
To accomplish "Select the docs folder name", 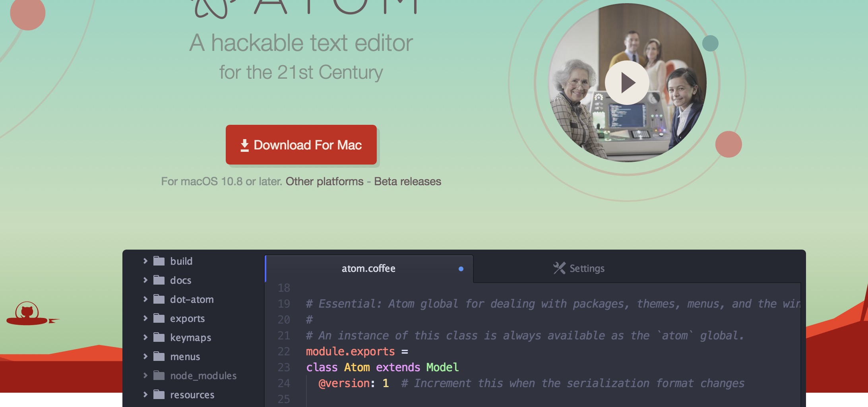I will click(x=180, y=280).
